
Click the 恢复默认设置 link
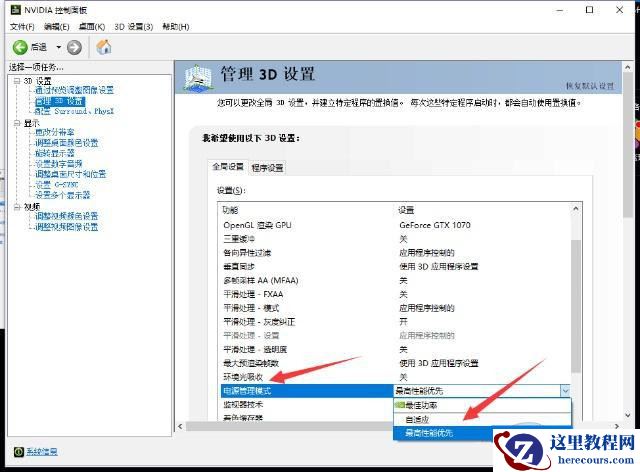tap(589, 86)
